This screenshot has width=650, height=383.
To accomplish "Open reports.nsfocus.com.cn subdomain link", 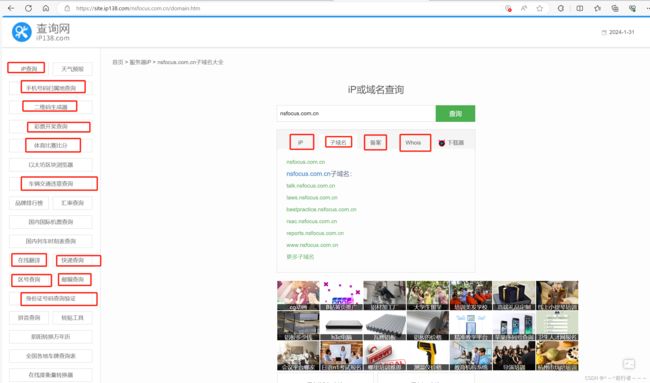I will (x=315, y=233).
